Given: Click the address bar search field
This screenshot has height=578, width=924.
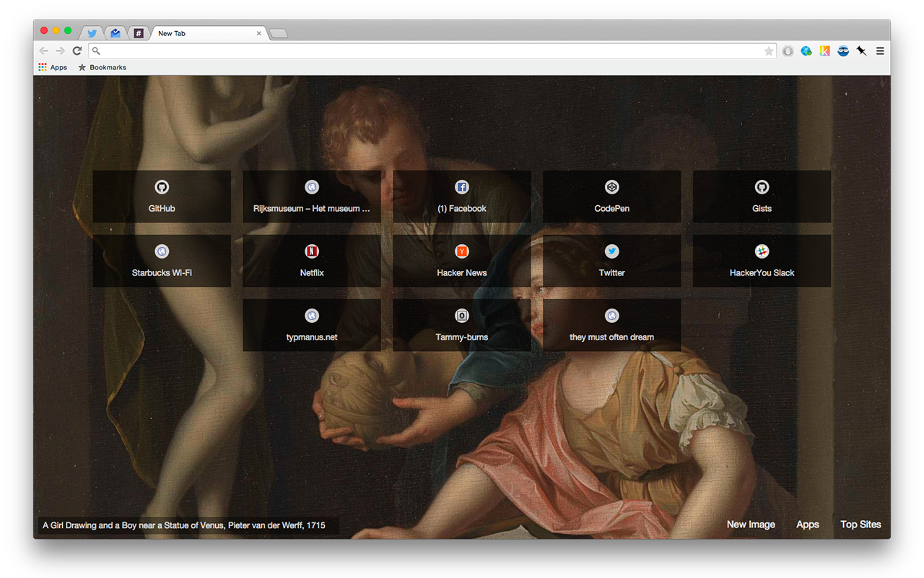Looking at the screenshot, I should [432, 51].
